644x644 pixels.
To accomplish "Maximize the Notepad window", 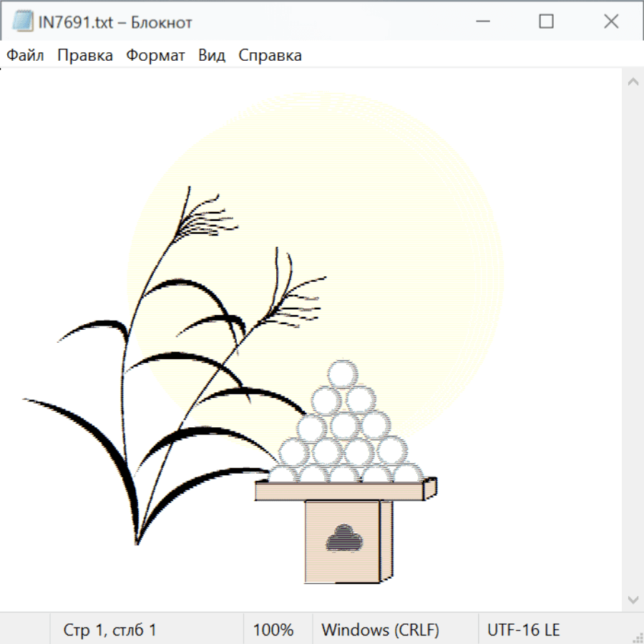I will (546, 22).
